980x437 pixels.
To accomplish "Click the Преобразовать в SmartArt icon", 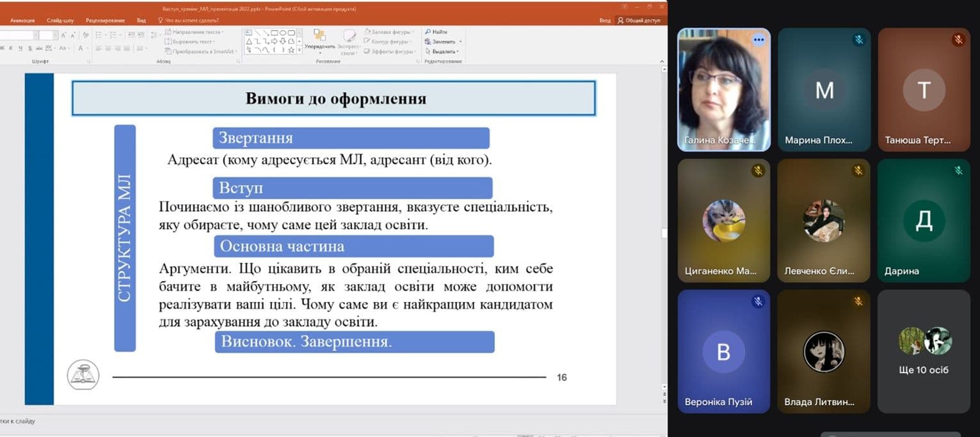I will (168, 51).
